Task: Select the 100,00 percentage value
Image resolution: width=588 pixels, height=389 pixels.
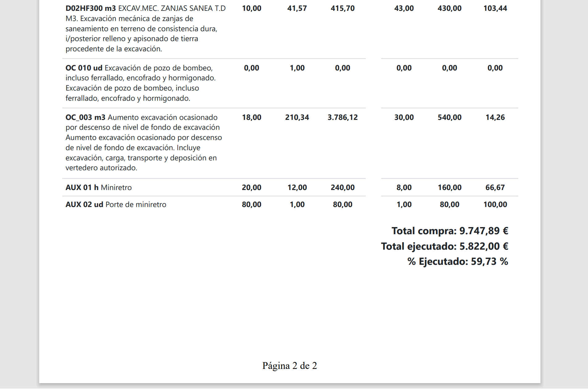Action: (495, 205)
